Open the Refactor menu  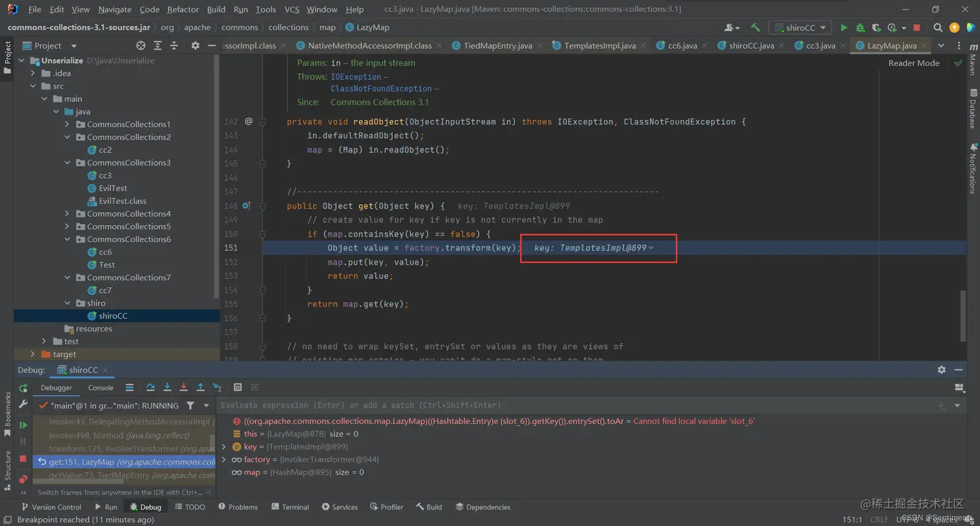pos(183,9)
